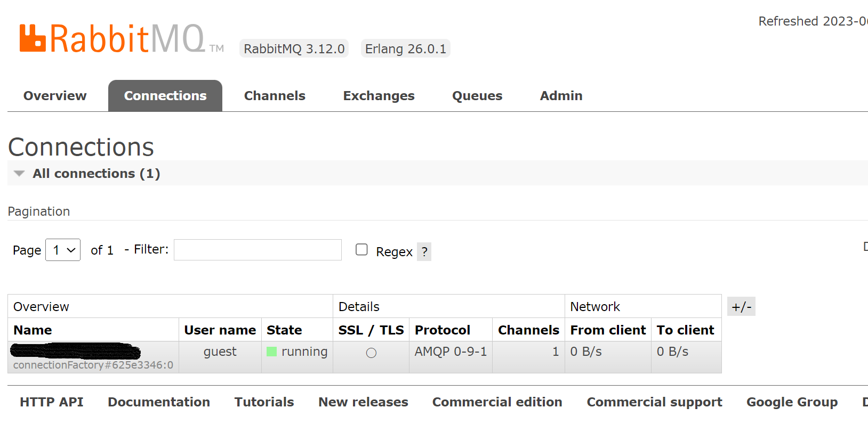Viewport: 868px width, 424px height.
Task: Sort by the Protocol column header
Action: click(443, 330)
